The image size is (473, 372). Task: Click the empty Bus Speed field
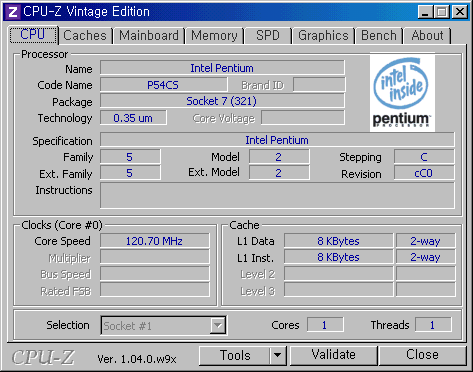pyautogui.click(x=154, y=273)
